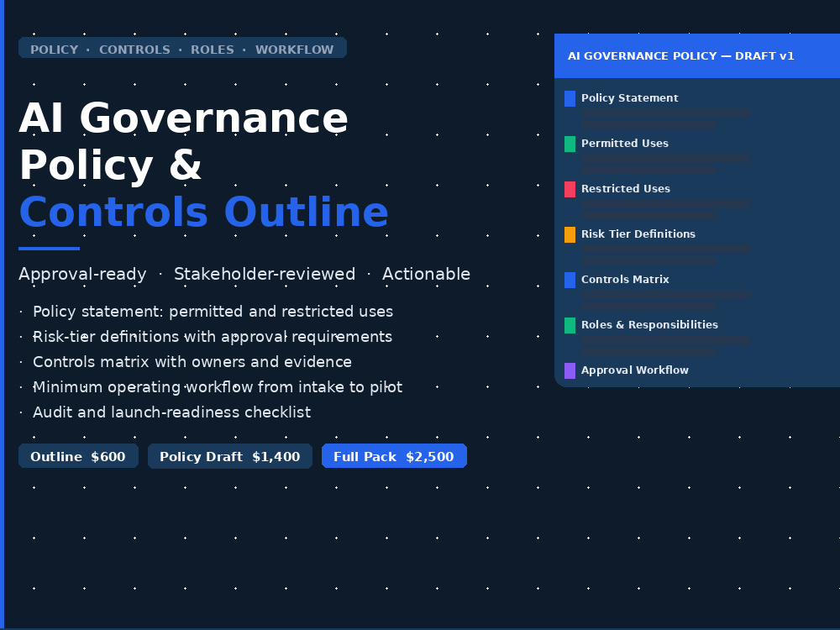Click the 'Policy &' title line
This screenshot has width=840, height=630.
point(110,165)
